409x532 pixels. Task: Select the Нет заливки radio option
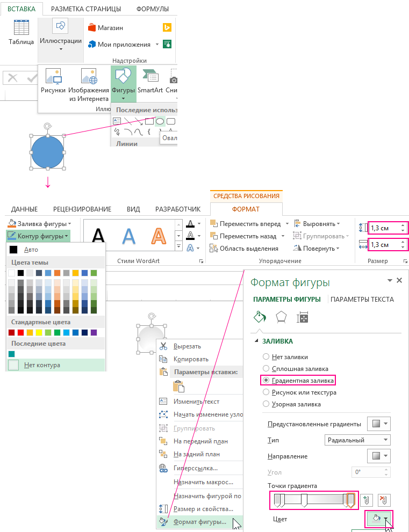(x=266, y=356)
